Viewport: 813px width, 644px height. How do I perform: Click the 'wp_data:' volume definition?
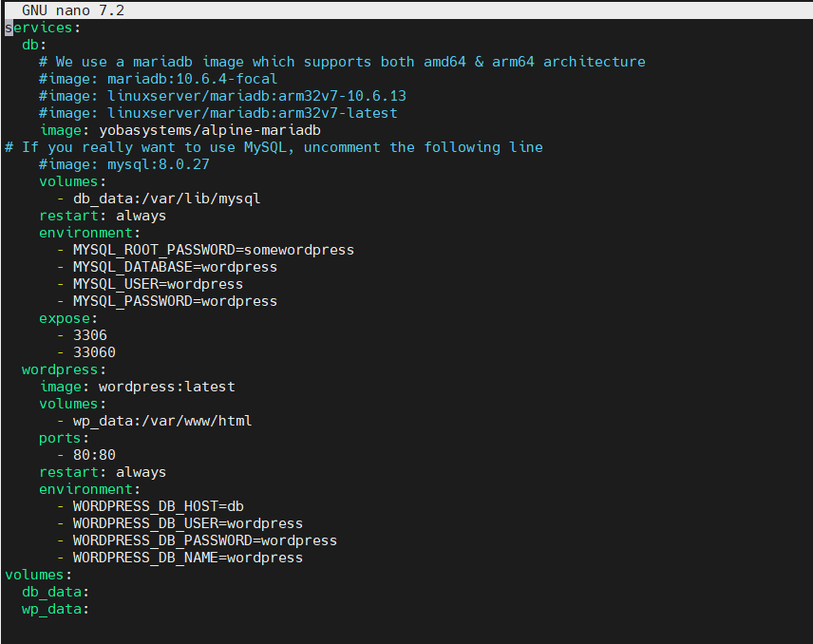pos(55,609)
